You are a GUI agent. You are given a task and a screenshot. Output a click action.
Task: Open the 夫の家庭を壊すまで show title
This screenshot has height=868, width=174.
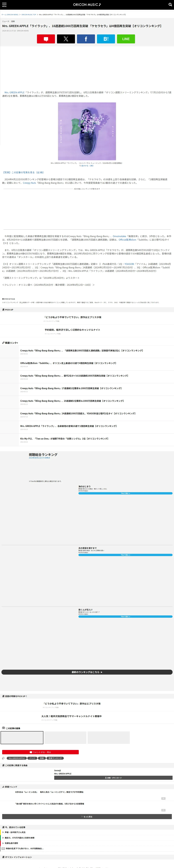(x=87, y=548)
